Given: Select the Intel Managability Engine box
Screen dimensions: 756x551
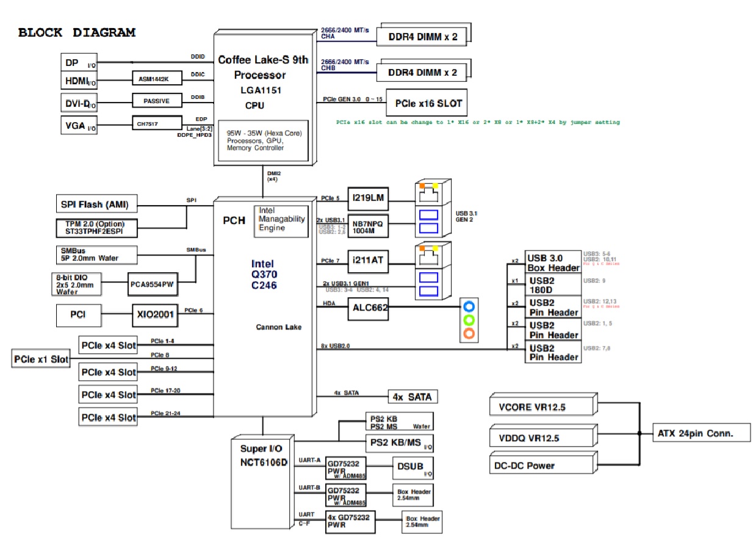Looking at the screenshot, I should [x=281, y=222].
